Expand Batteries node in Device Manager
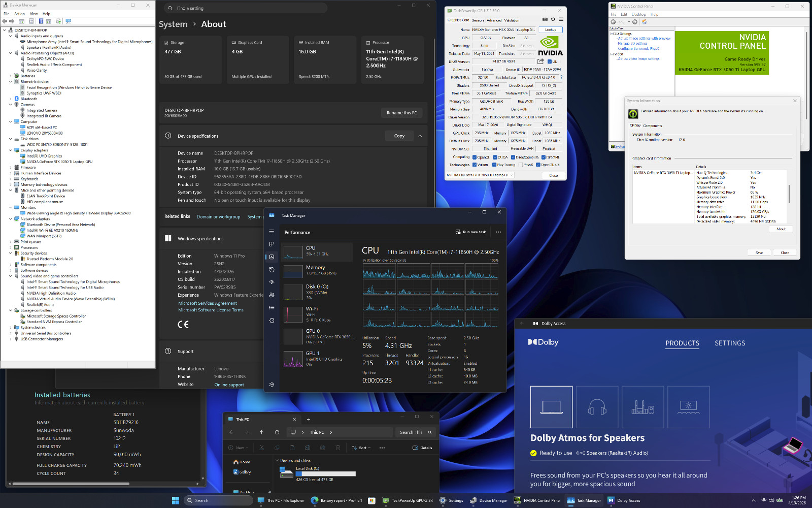Screen dimensions: 812x508 (x=10, y=76)
